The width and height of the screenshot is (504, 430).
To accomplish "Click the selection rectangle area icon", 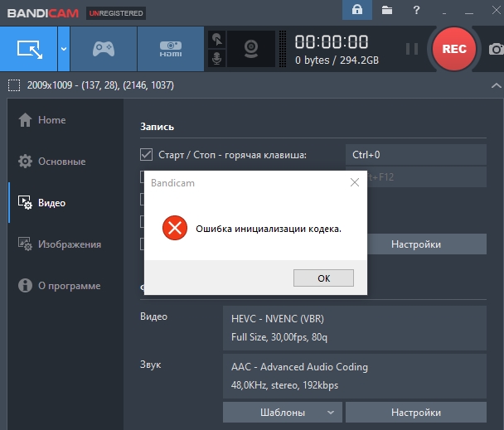I will click(x=14, y=85).
